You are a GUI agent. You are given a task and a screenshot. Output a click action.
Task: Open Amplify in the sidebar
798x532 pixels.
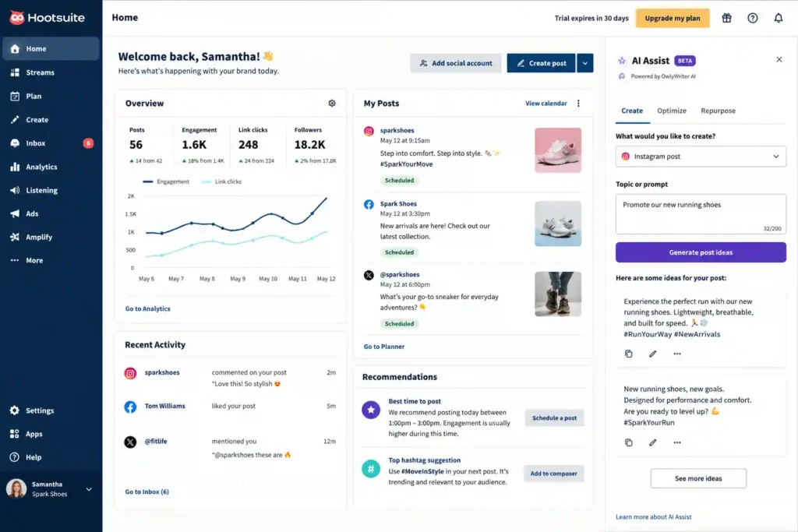click(x=51, y=237)
